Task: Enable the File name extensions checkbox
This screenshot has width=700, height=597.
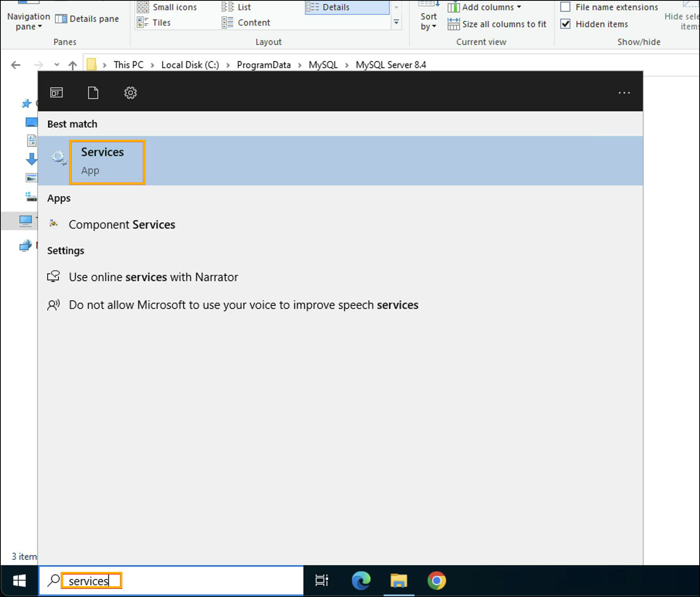Action: 565,7
